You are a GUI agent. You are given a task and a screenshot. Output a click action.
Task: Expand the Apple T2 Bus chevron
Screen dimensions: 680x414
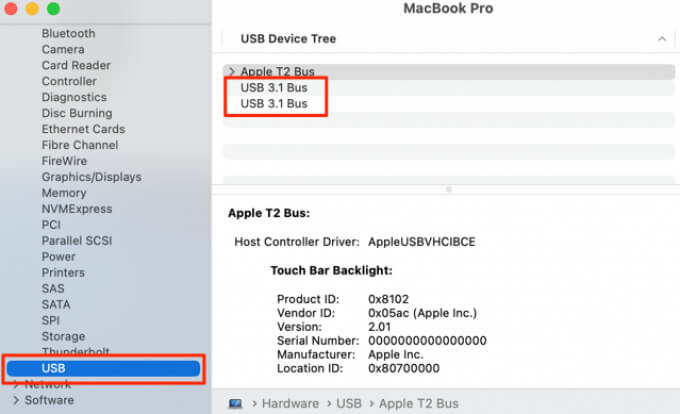[232, 72]
